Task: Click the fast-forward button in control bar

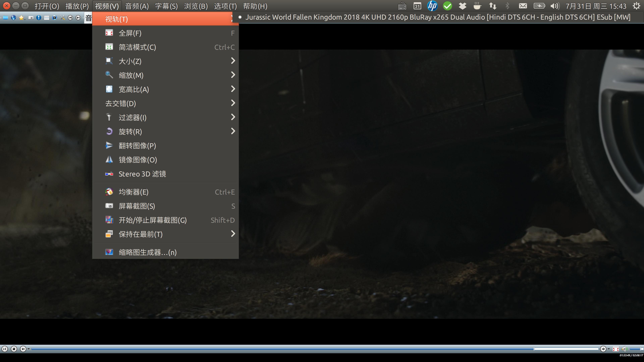Action: pos(603,349)
